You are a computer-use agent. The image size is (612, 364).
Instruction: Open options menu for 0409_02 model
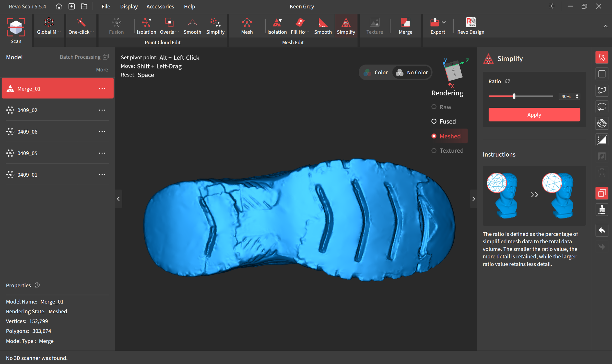[x=102, y=110]
